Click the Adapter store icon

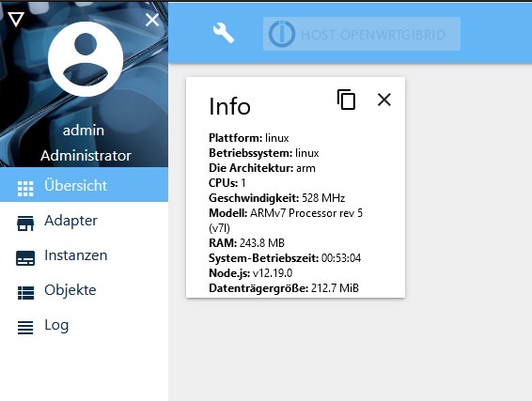coord(25,224)
